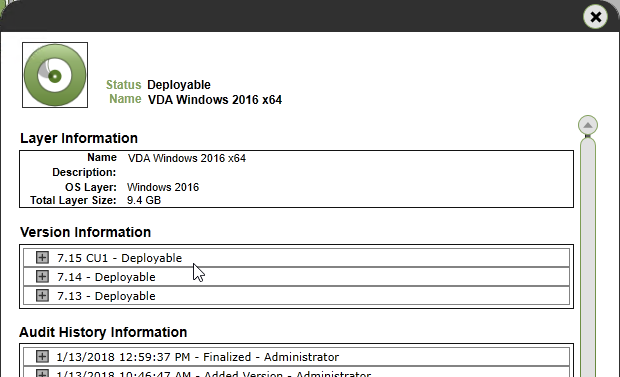
Task: Expand the 7.15 CU1 version plus icon
Action: [42, 258]
